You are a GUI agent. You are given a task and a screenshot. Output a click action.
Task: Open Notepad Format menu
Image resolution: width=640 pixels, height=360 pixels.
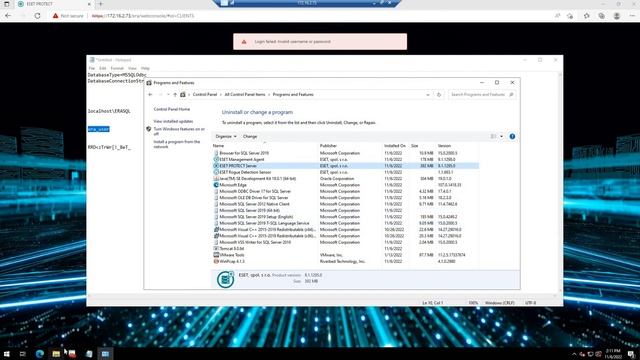117,68
